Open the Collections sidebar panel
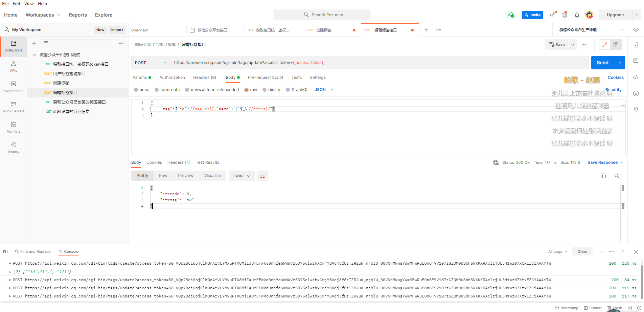 (14, 46)
